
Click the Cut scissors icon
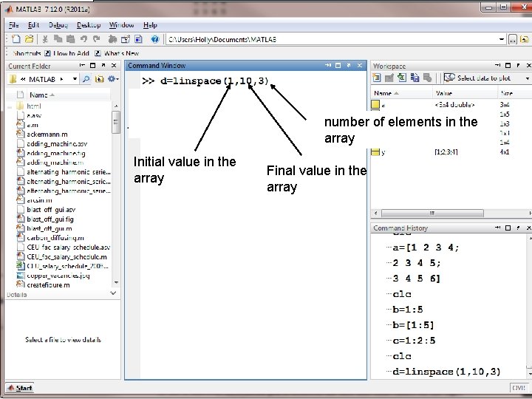[x=45, y=39]
